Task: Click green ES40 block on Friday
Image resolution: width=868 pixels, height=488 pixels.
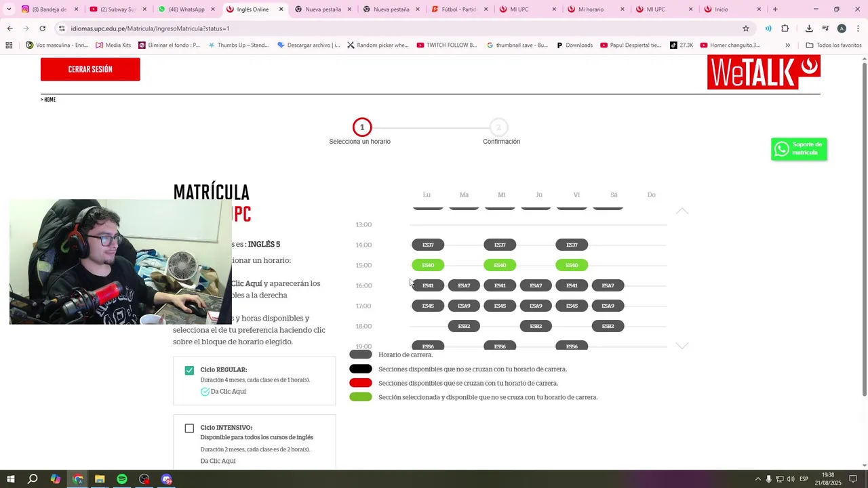Action: [x=572, y=265]
